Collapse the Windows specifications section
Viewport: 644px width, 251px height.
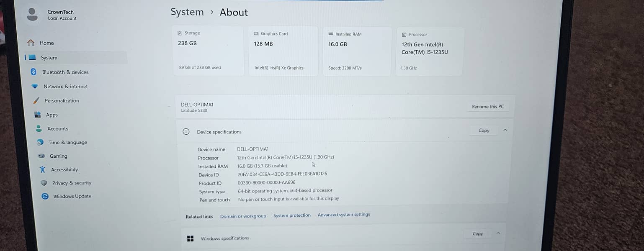[498, 233]
